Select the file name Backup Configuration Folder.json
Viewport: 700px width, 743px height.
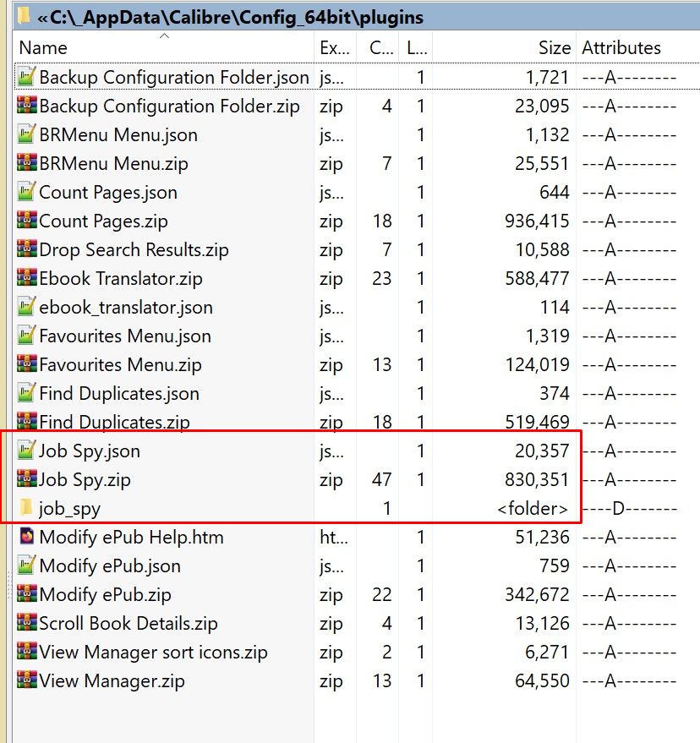(x=174, y=77)
